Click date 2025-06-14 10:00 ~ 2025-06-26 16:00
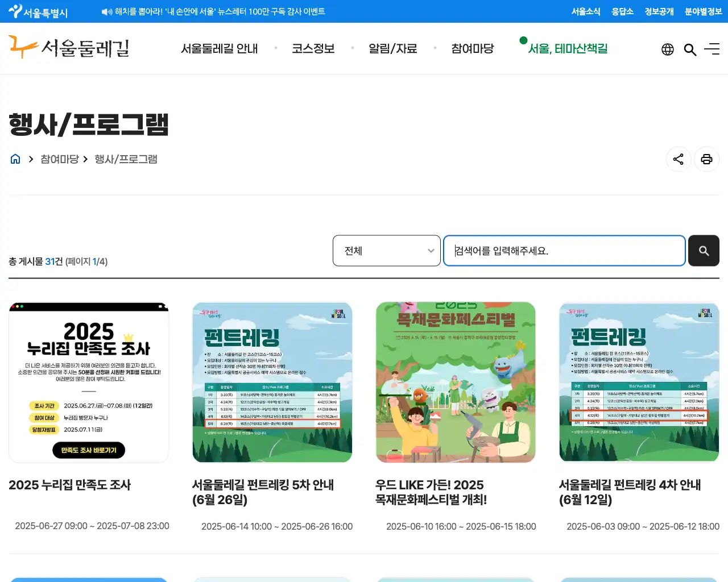728x582 pixels. 277,527
